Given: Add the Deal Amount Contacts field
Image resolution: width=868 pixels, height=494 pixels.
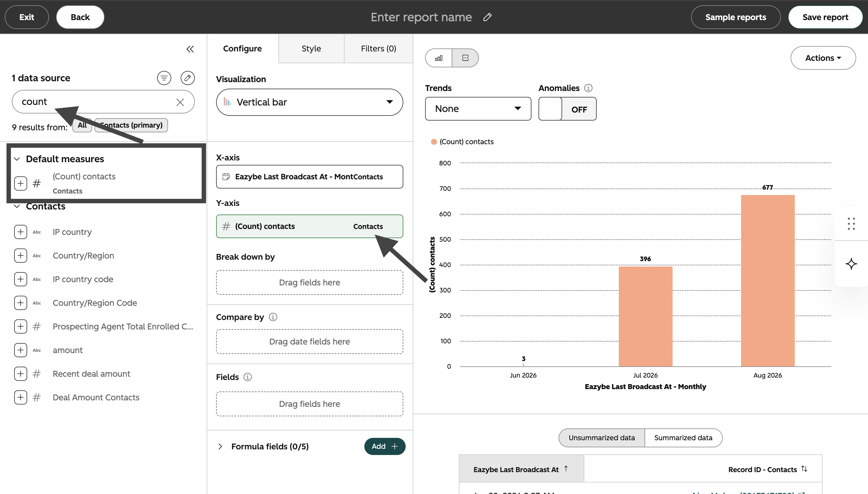Looking at the screenshot, I should coord(21,397).
